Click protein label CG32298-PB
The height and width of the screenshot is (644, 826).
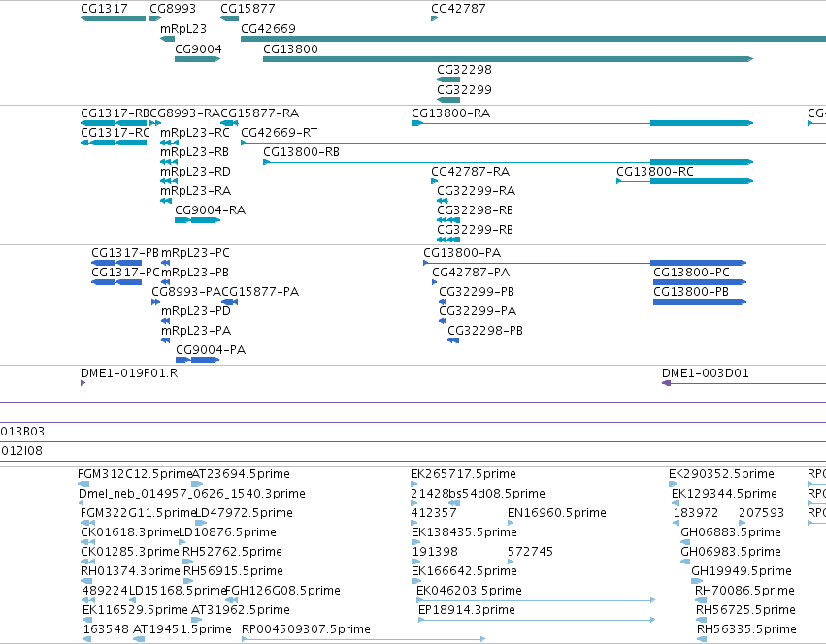pyautogui.click(x=485, y=332)
